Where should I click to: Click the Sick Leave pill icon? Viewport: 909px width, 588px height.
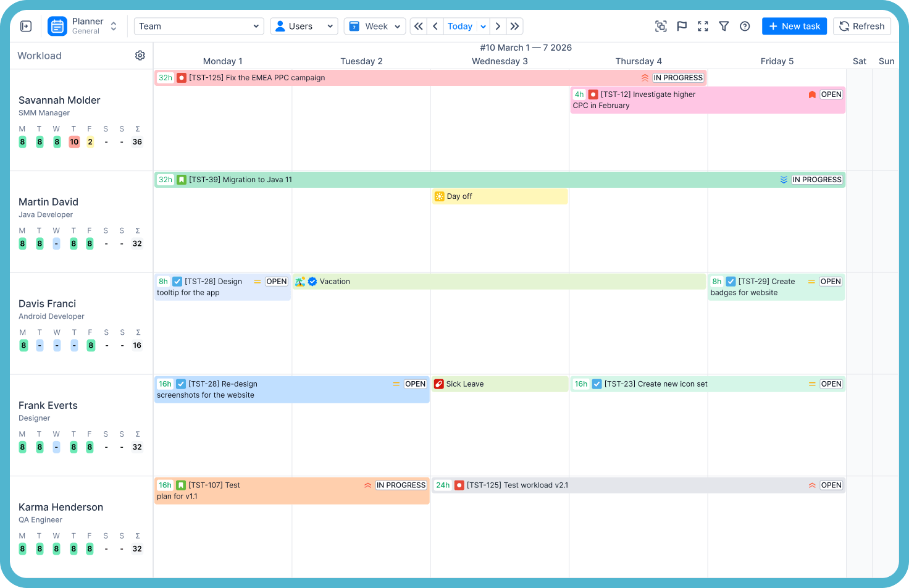point(439,384)
